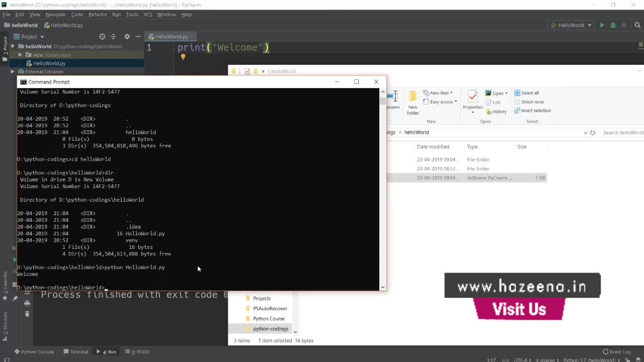Open the Tools menu
Screen dimensions: 644x362
click(132, 15)
